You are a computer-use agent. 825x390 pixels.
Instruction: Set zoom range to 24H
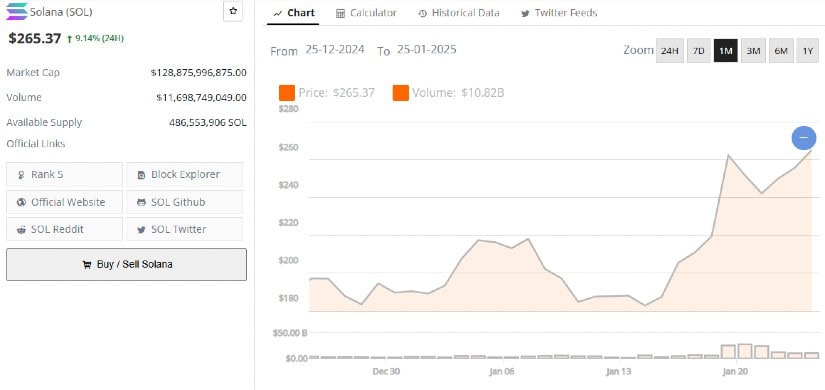[x=670, y=51]
